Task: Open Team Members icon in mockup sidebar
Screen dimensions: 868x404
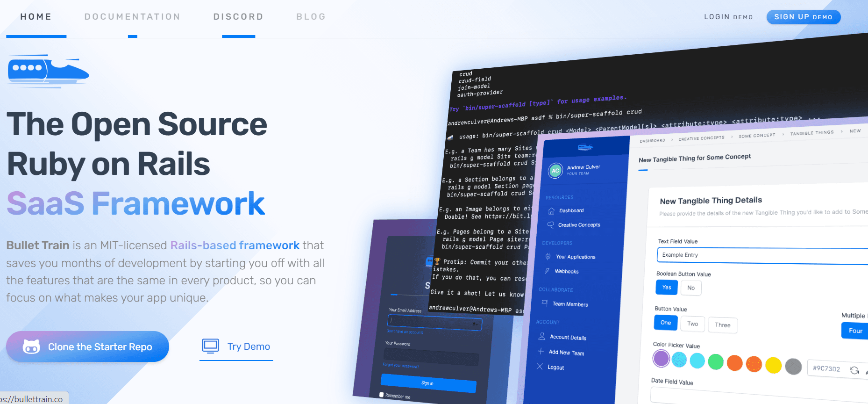Action: [545, 303]
